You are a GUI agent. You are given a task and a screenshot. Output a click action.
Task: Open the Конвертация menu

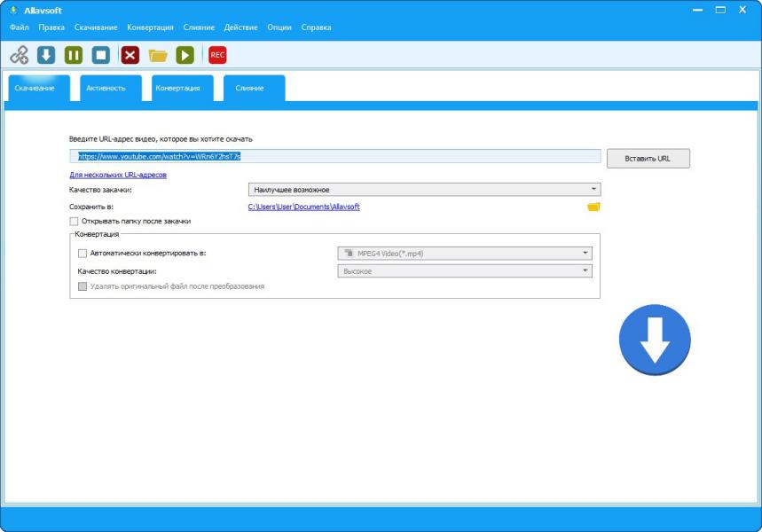pos(150,27)
